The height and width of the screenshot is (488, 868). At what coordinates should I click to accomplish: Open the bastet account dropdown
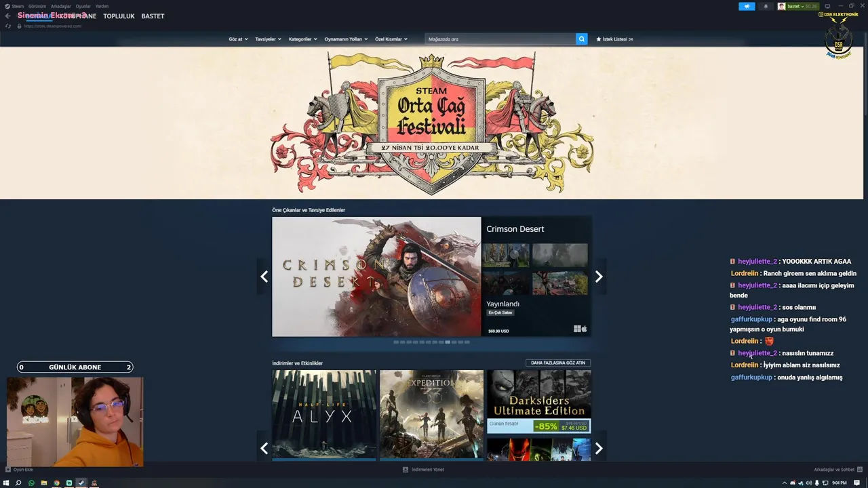(x=797, y=6)
